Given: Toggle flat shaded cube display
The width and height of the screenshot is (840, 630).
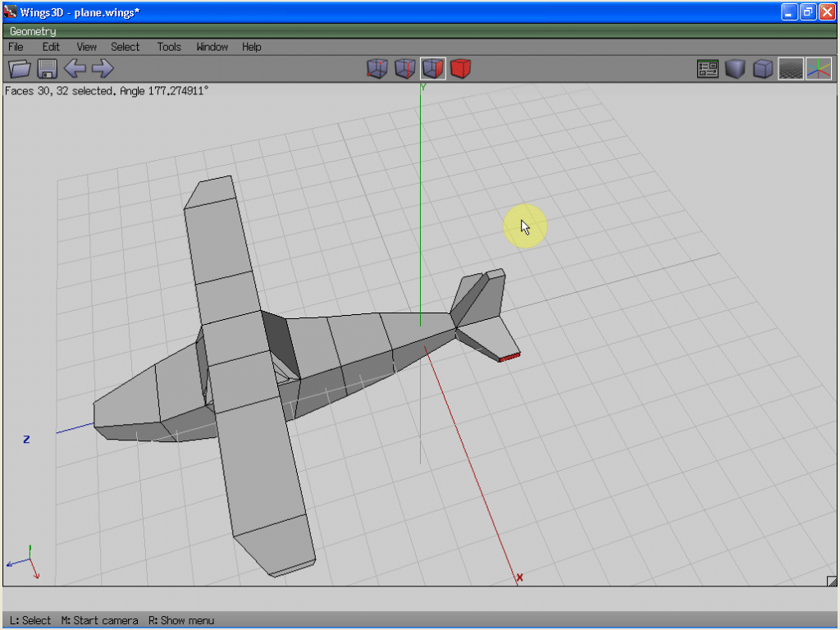Looking at the screenshot, I should 735,69.
